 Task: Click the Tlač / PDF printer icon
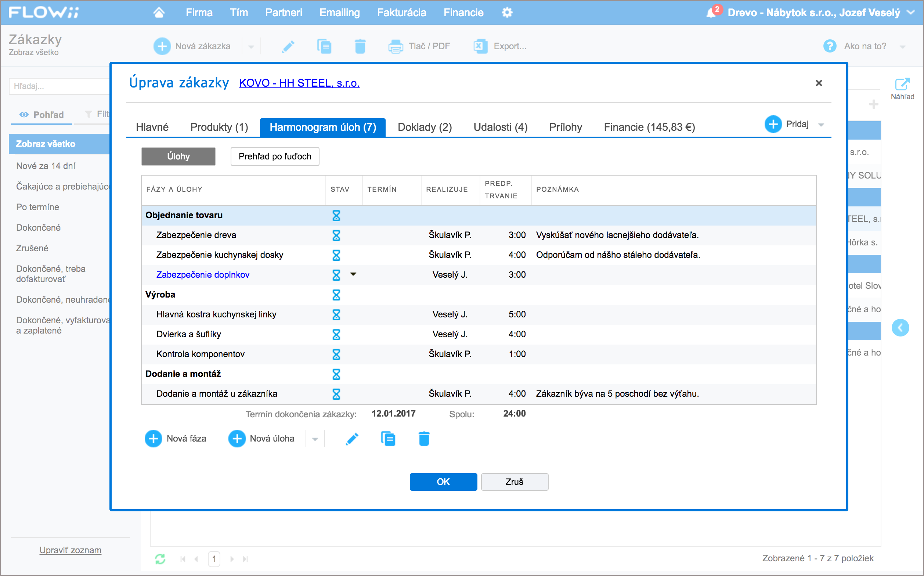tap(396, 47)
